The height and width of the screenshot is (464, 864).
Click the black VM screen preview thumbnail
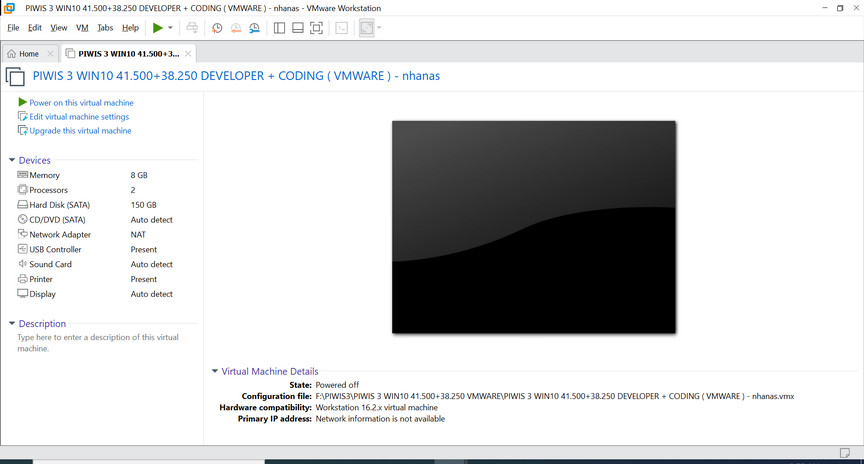click(533, 227)
